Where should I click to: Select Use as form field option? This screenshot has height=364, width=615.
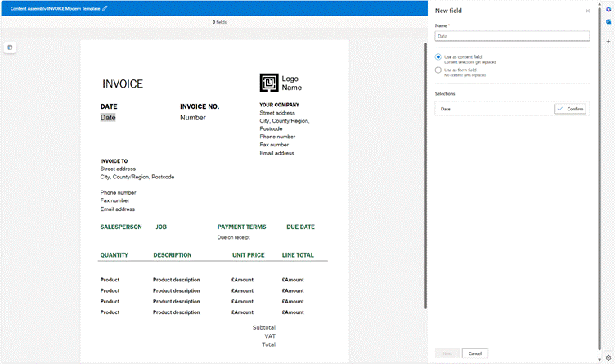tap(438, 70)
